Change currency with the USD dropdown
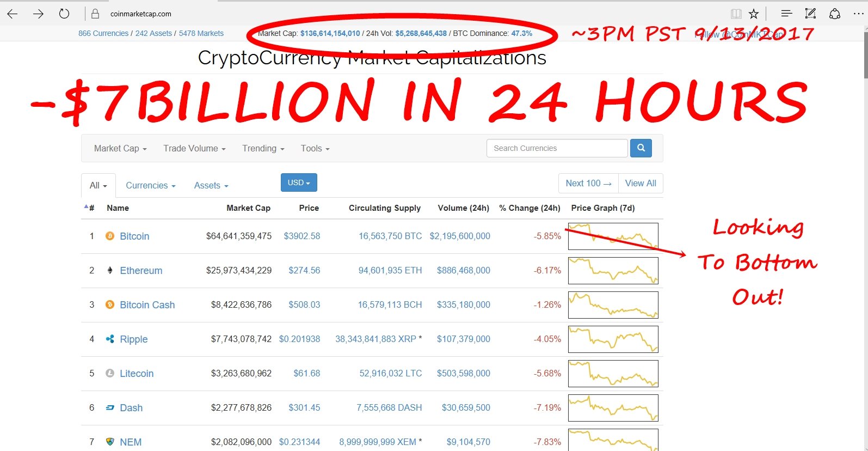The image size is (868, 451). click(x=299, y=182)
